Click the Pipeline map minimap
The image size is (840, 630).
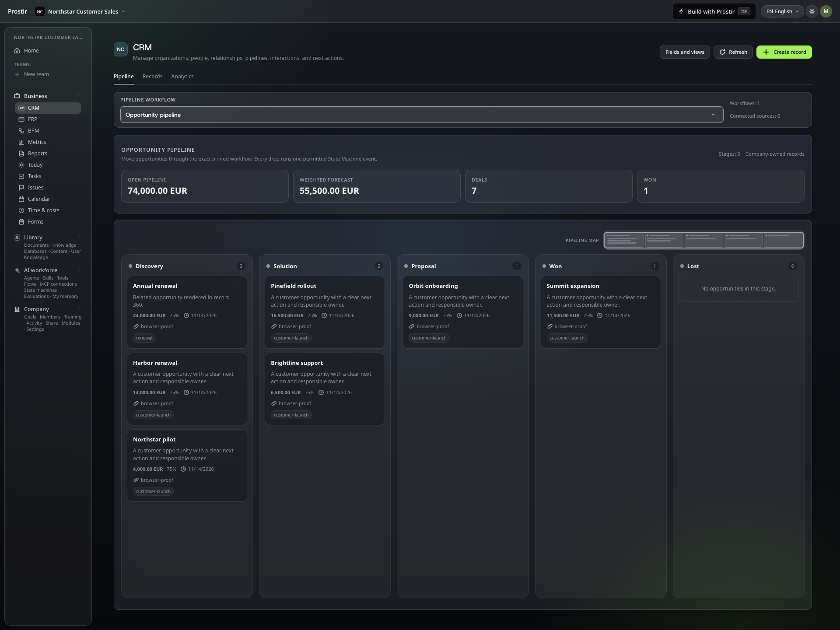[703, 240]
